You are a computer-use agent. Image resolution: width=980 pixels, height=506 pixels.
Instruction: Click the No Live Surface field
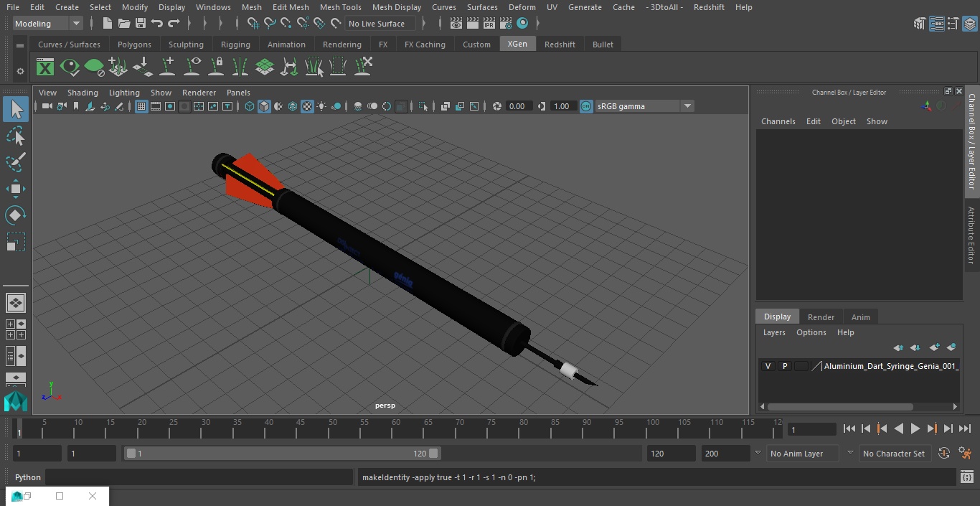tap(380, 24)
